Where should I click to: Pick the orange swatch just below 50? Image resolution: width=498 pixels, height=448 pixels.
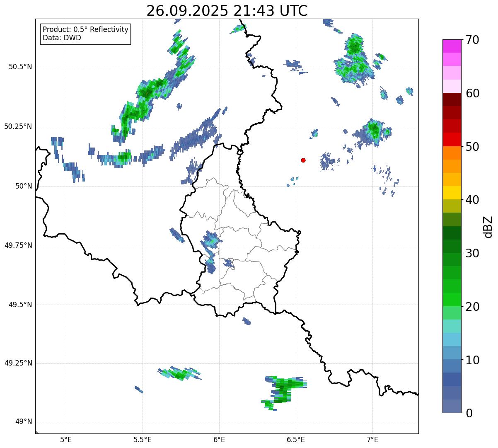(x=452, y=153)
